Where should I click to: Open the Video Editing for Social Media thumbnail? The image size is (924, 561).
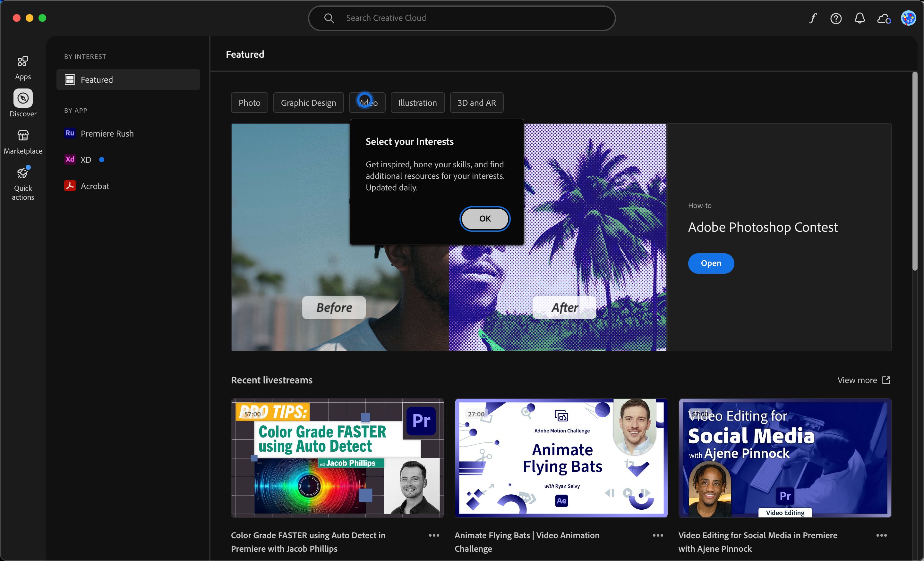(x=784, y=458)
